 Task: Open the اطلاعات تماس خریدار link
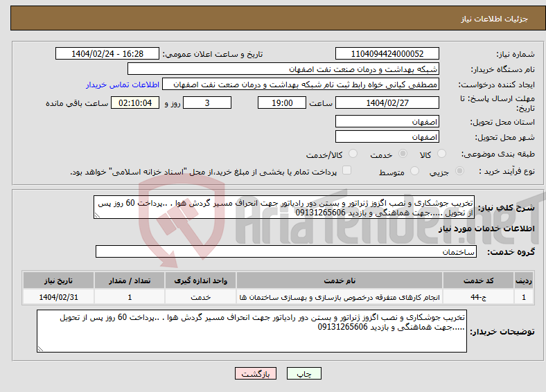click(123, 84)
